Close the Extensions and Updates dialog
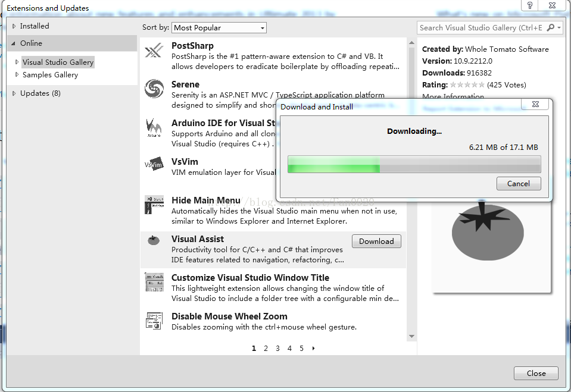The image size is (571, 392). pyautogui.click(x=536, y=373)
